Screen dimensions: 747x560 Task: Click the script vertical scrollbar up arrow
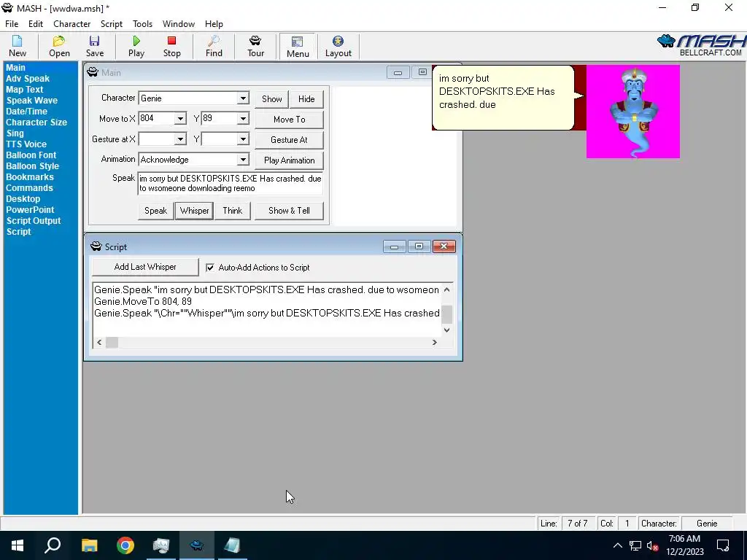[x=447, y=289]
